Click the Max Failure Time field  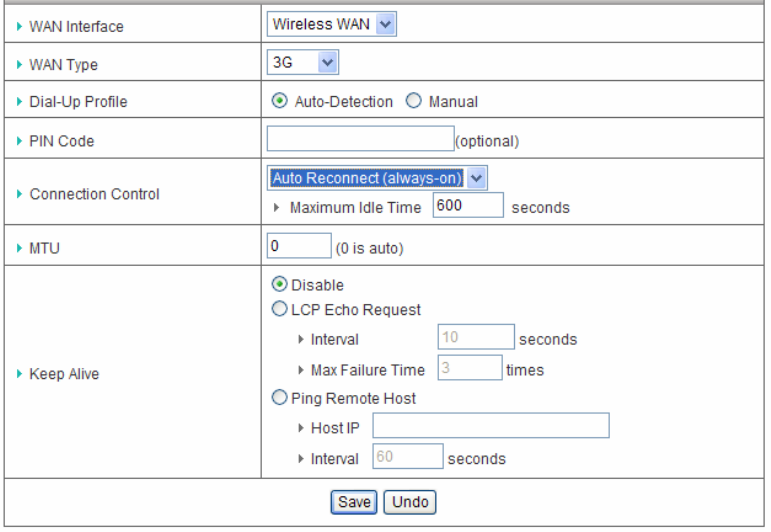[469, 369]
